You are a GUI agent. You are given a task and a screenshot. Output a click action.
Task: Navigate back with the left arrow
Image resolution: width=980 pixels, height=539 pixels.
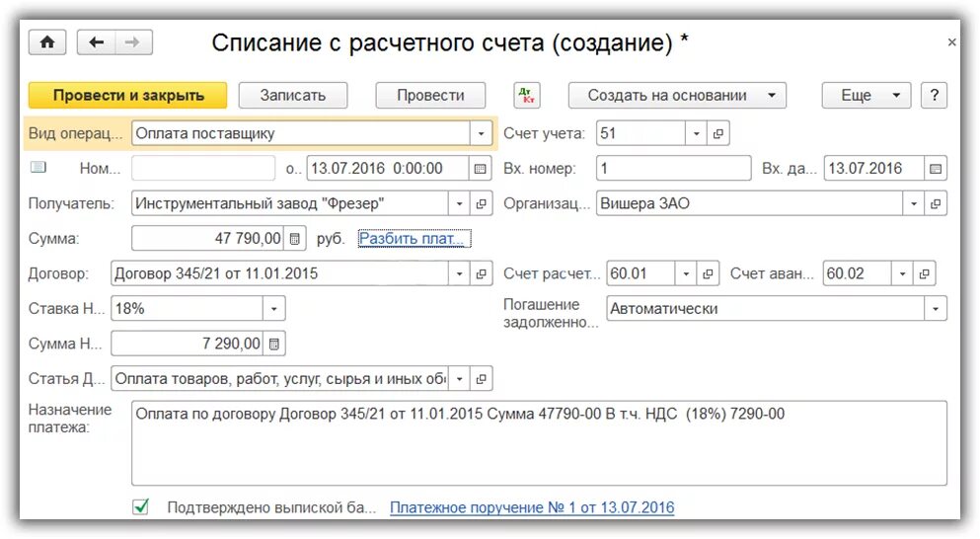pyautogui.click(x=97, y=42)
